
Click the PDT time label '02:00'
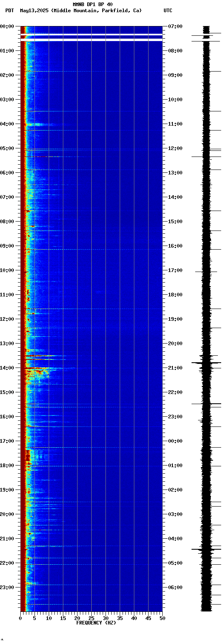(x=7, y=75)
